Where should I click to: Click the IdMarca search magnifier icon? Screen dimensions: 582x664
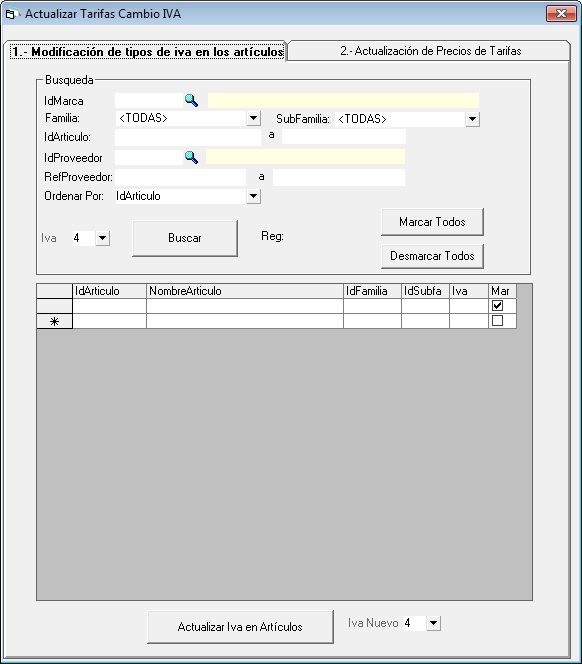click(x=191, y=101)
